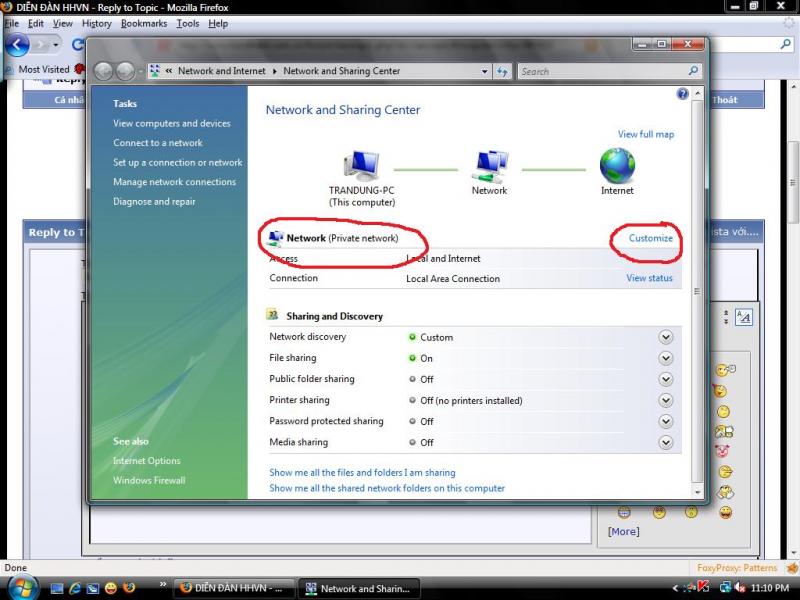Click the Customize network link
800x600 pixels.
coord(650,238)
